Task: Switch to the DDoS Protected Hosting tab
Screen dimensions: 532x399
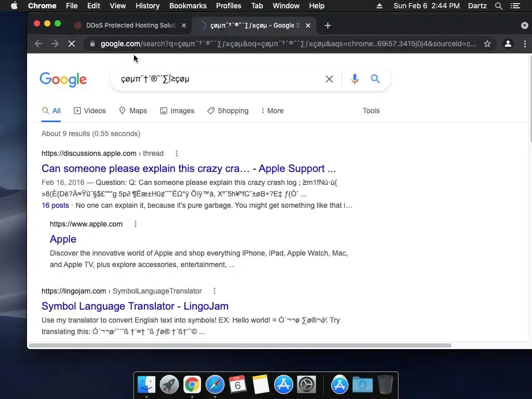Action: coord(130,25)
